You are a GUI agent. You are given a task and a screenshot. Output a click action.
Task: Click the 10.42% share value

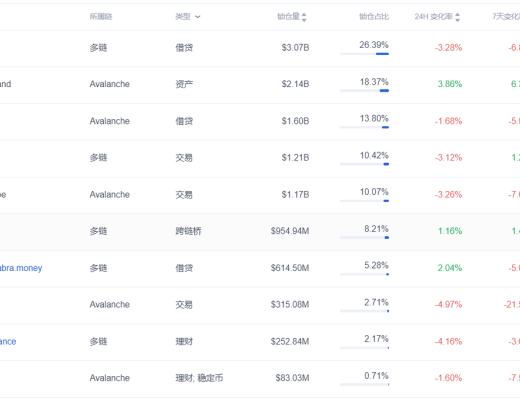coord(374,155)
